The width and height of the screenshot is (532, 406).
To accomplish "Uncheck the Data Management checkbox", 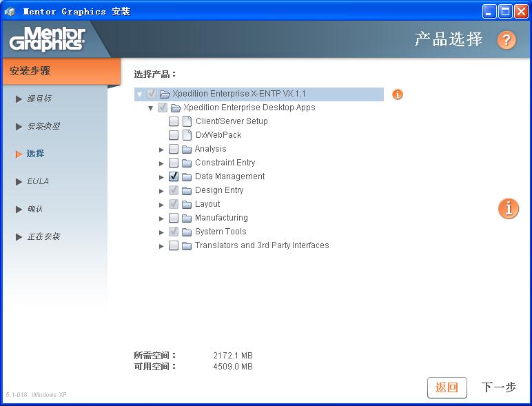I will [x=174, y=176].
